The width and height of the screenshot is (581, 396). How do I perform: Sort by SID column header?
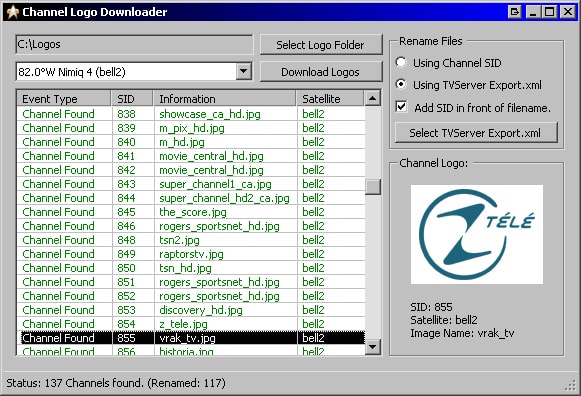coord(132,99)
